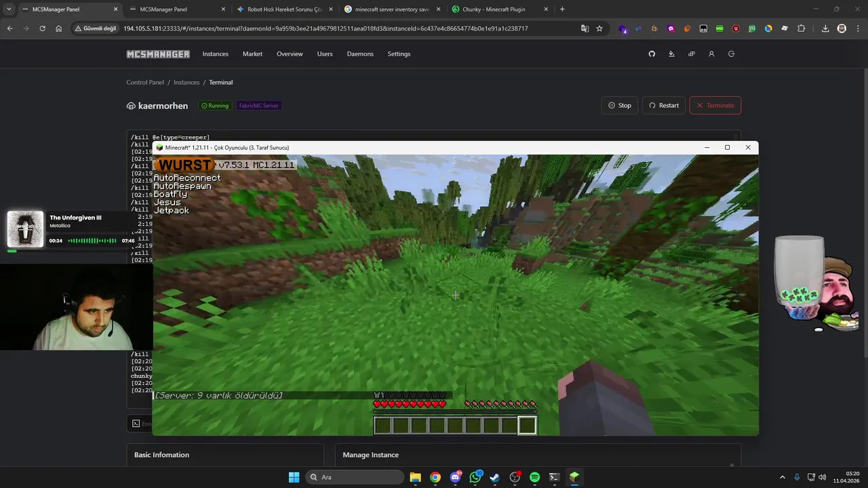Screen dimensions: 868x488
Task: Open WhatsApp from the taskbar
Action: (475, 477)
